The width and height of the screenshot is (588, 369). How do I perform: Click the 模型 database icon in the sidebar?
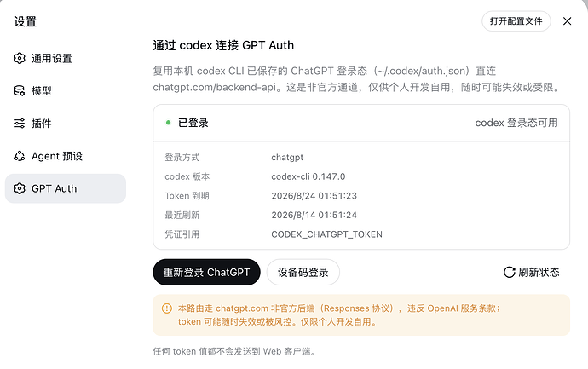(x=20, y=90)
